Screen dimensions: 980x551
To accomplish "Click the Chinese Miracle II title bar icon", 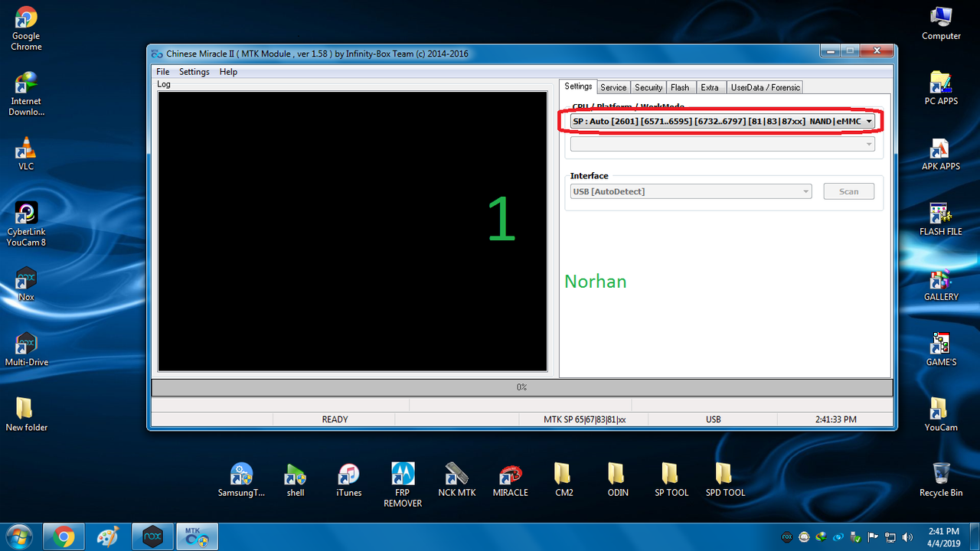I will tap(158, 54).
